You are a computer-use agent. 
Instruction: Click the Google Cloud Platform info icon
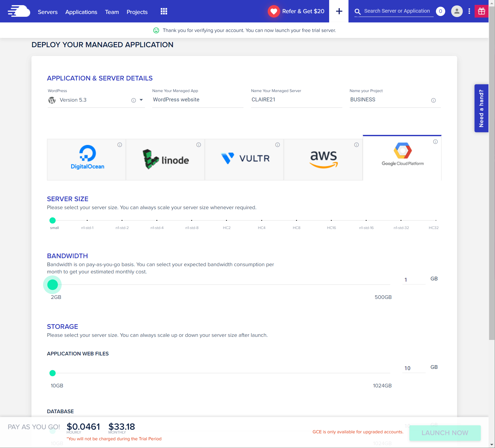pos(435,142)
